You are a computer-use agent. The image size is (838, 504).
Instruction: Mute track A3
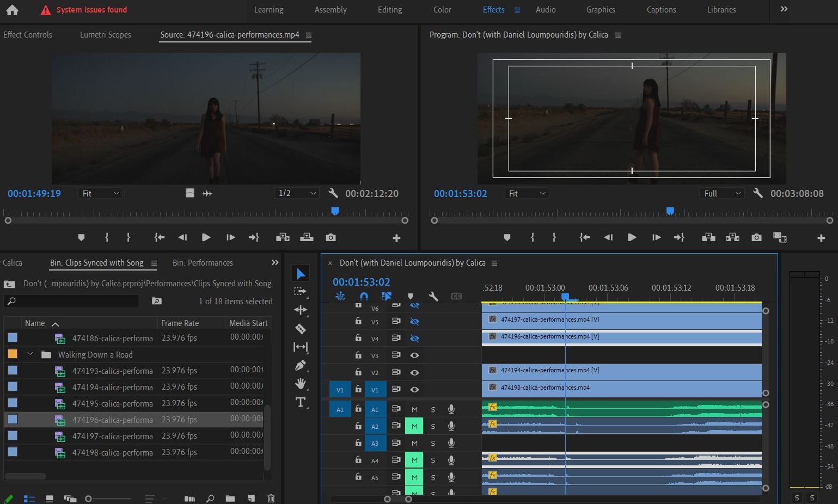click(x=414, y=443)
